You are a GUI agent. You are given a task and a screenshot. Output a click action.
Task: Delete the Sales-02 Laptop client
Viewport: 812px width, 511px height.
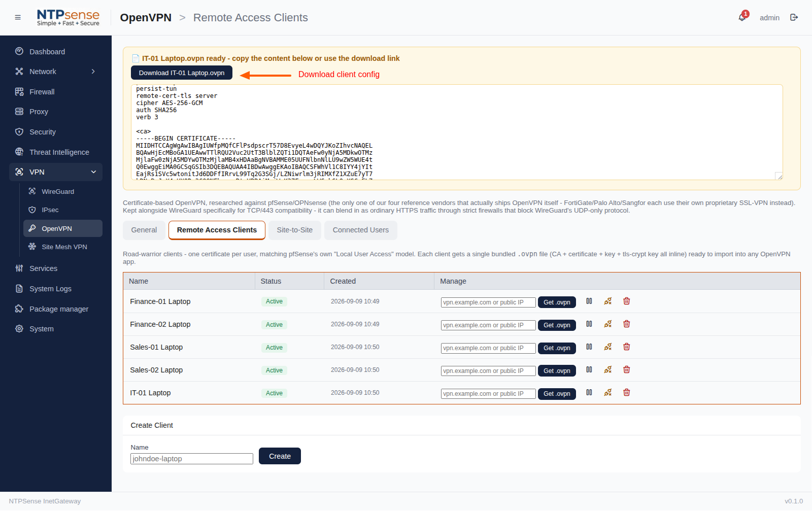627,369
